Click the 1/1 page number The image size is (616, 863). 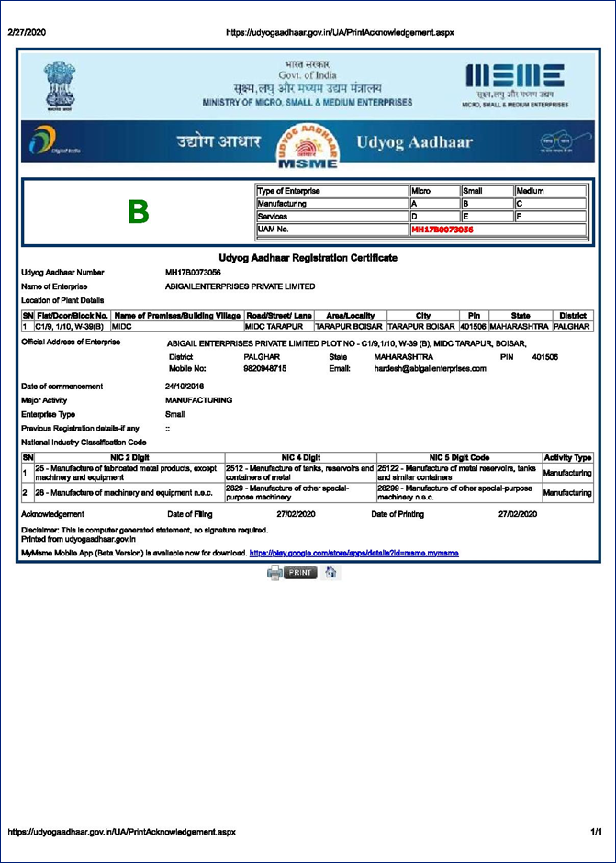click(597, 832)
